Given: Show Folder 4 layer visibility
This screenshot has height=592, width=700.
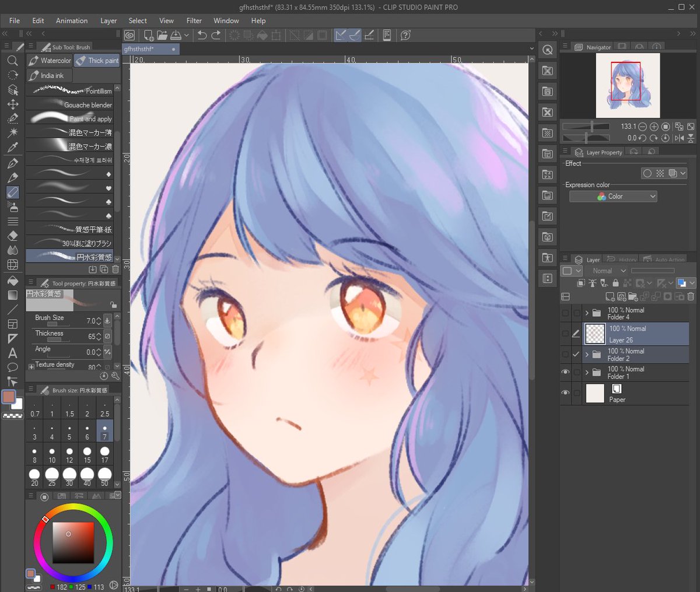Looking at the screenshot, I should click(x=565, y=314).
